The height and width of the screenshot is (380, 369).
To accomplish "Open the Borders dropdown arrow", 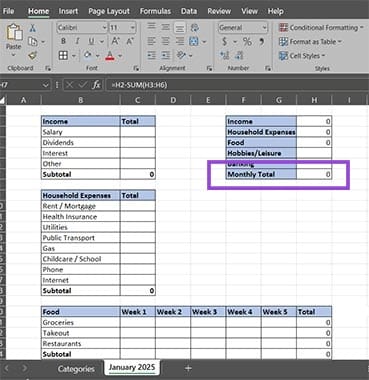I will click(x=74, y=56).
